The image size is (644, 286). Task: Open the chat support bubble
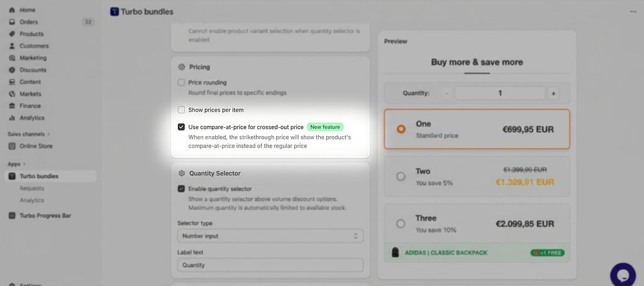(x=623, y=275)
